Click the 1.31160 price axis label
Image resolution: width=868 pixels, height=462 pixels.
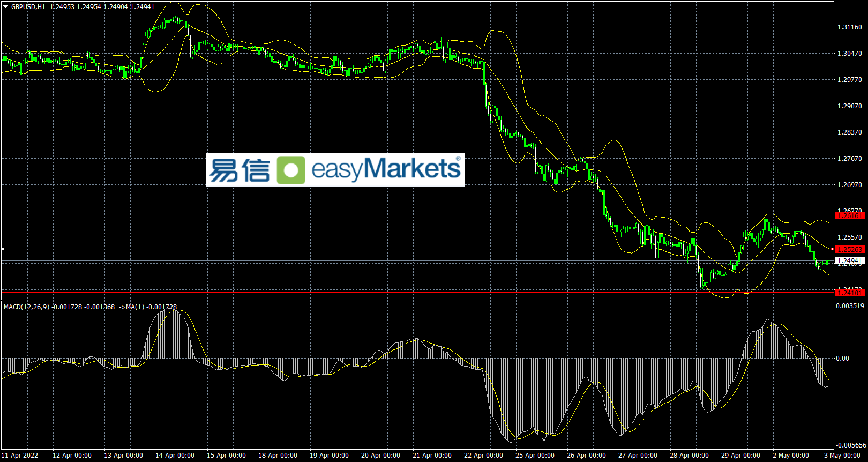850,27
